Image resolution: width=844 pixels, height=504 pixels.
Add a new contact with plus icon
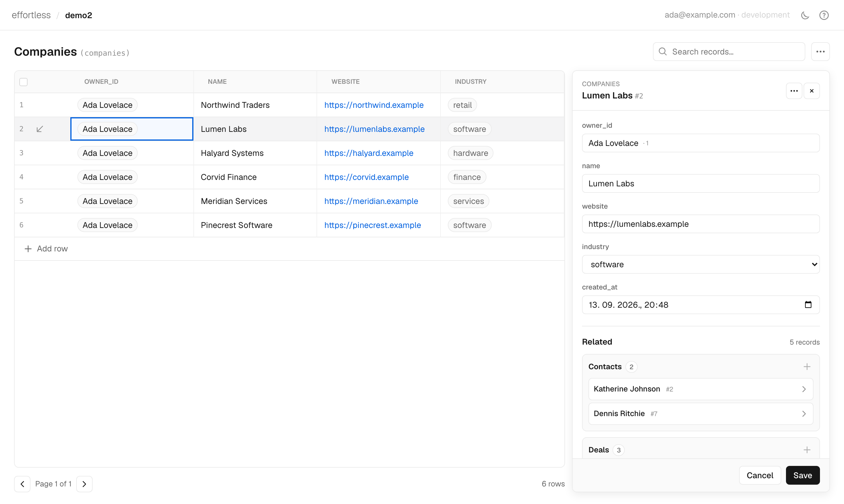(807, 367)
